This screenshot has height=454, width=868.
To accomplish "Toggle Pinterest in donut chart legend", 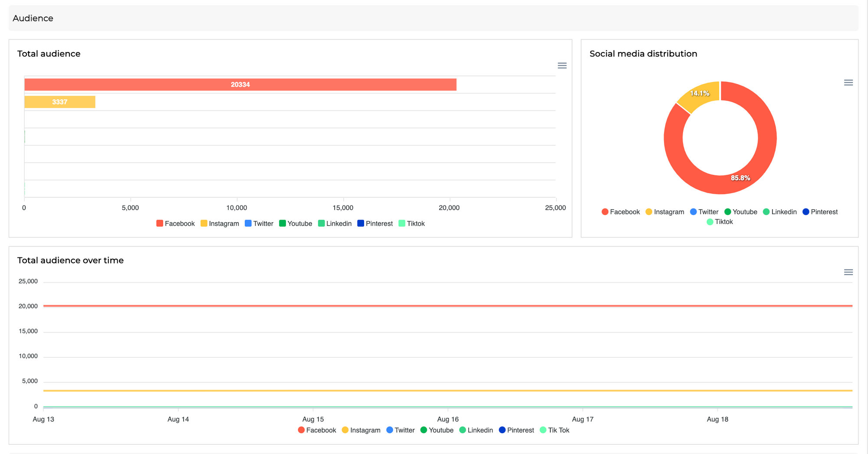I will tap(820, 212).
